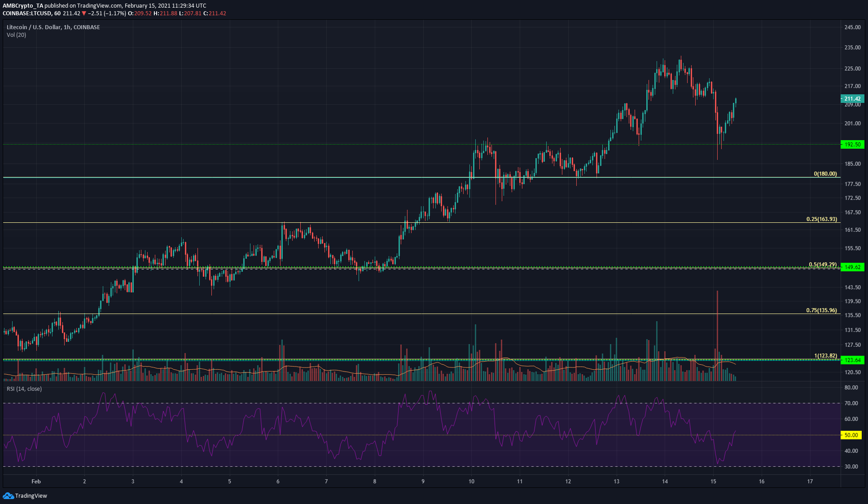868x504 pixels.
Task: Click the 80.00 RSI axis label
Action: pyautogui.click(x=851, y=388)
